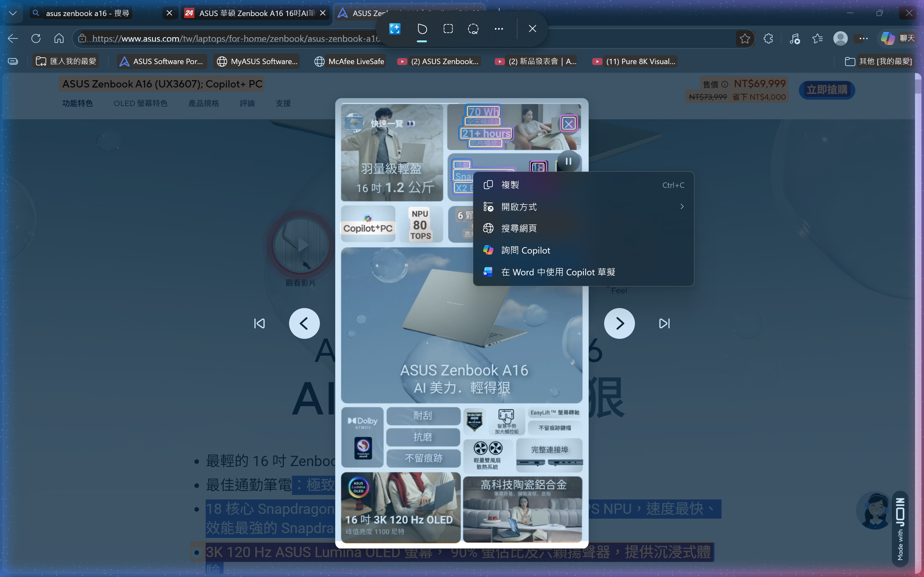The height and width of the screenshot is (577, 924).
Task: Skip to the last slide
Action: [x=664, y=324]
